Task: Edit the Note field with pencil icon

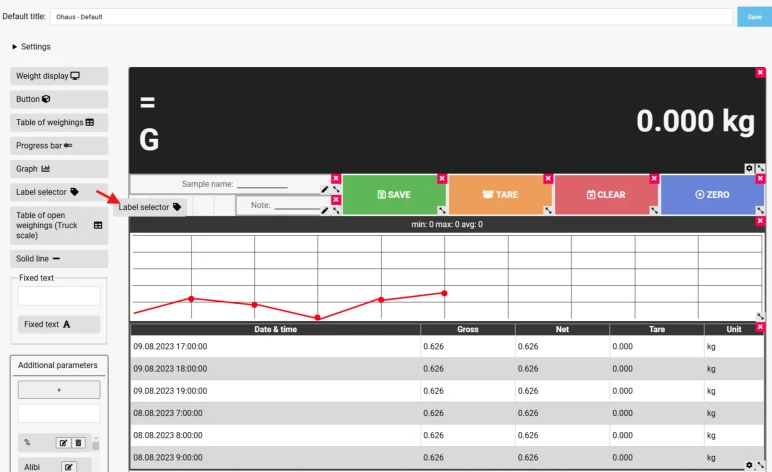Action: pyautogui.click(x=324, y=210)
